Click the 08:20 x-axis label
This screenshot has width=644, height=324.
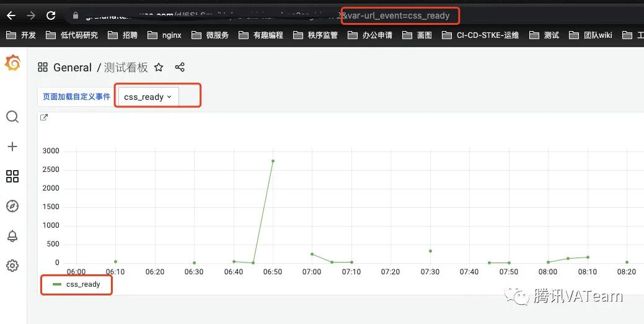point(627,272)
